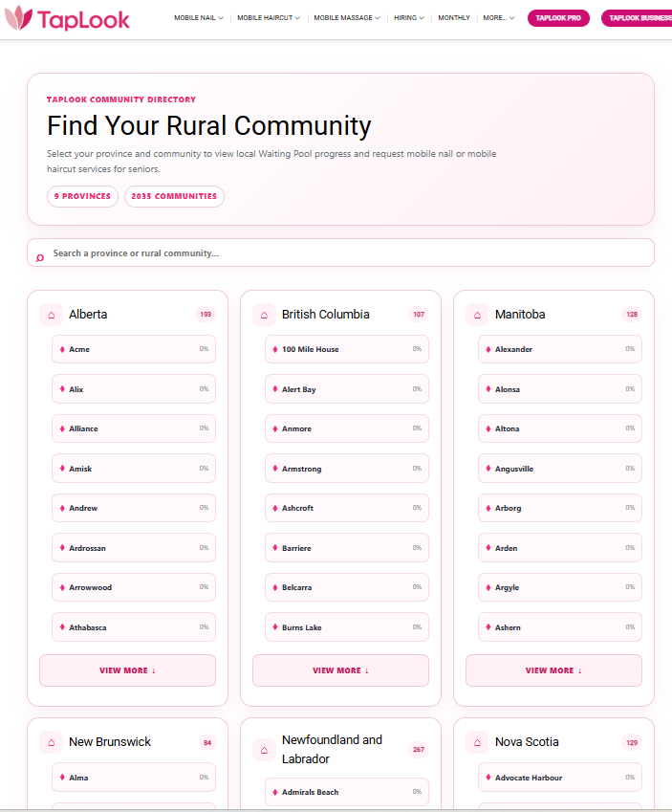This screenshot has height=812, width=672.
Task: Click the diamond marker beside Athabasca
Action: pos(62,627)
